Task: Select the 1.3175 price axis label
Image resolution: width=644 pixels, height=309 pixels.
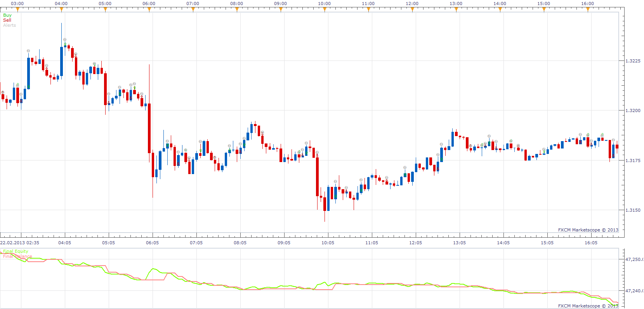Action: (633, 160)
